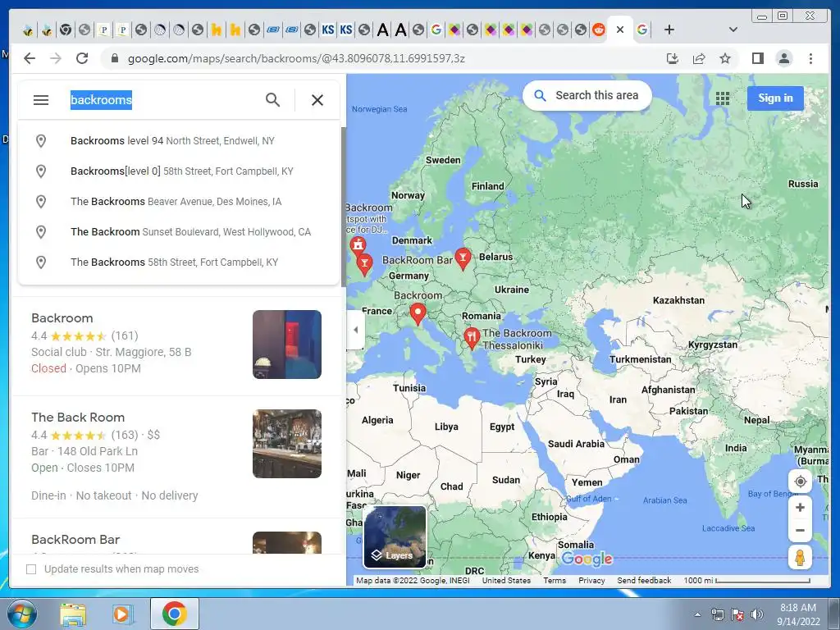Click Send feedback link at map footer
840x630 pixels.
point(644,580)
